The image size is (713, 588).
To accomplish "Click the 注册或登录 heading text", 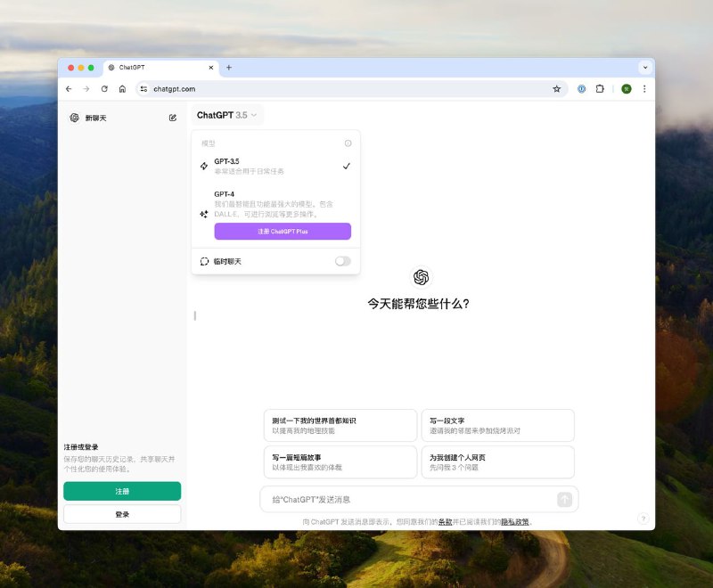I will 81,447.
